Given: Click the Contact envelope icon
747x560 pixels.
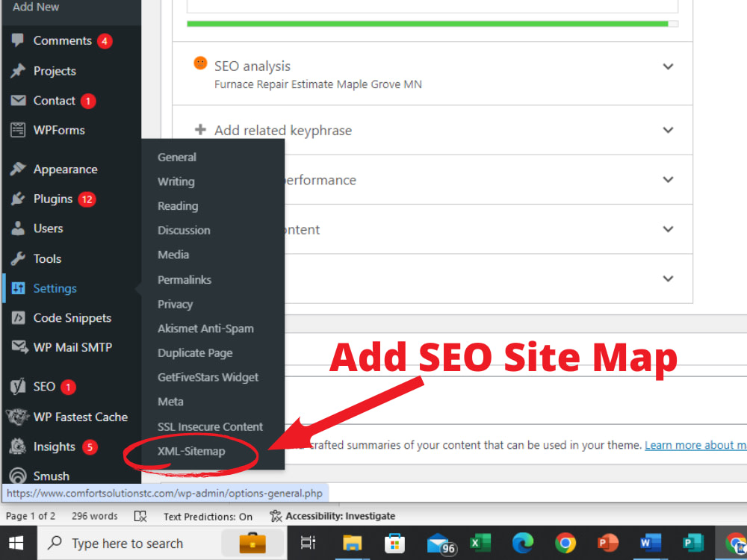Looking at the screenshot, I should [x=18, y=101].
